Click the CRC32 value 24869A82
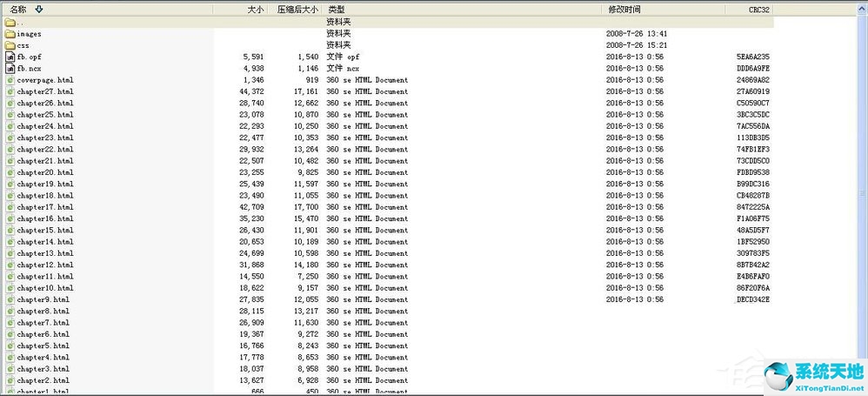This screenshot has height=396, width=868. tap(753, 80)
